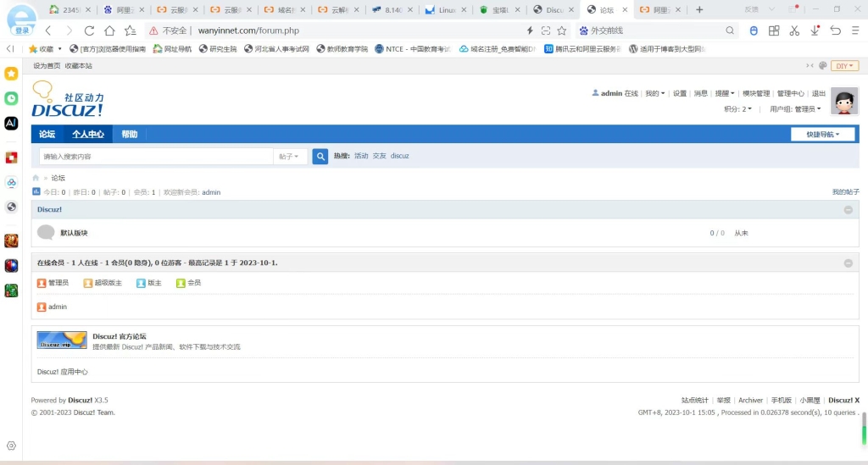Click the scissors screenshot icon
The image size is (868, 465).
794,30
